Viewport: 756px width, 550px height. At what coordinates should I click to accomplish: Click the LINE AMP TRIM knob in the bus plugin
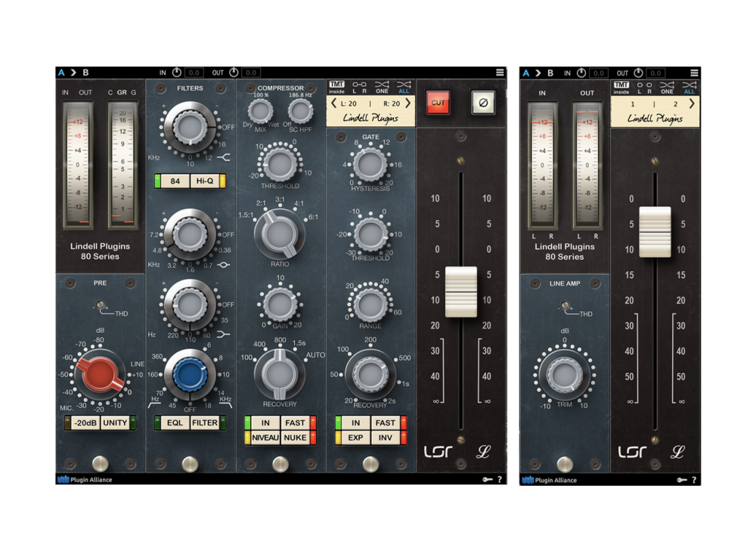(564, 375)
